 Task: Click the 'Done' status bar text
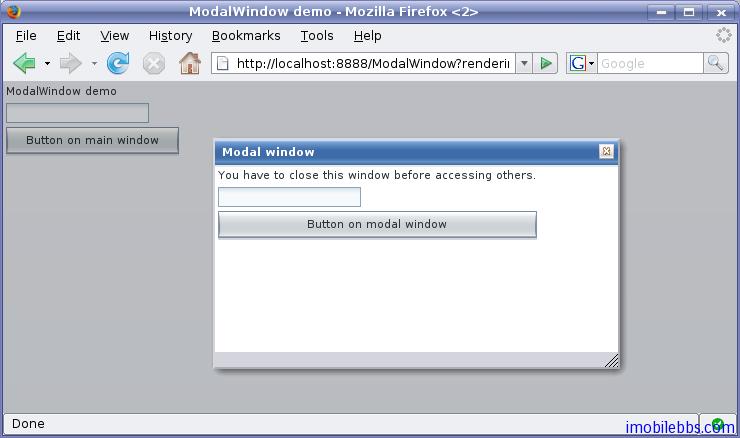(x=28, y=423)
